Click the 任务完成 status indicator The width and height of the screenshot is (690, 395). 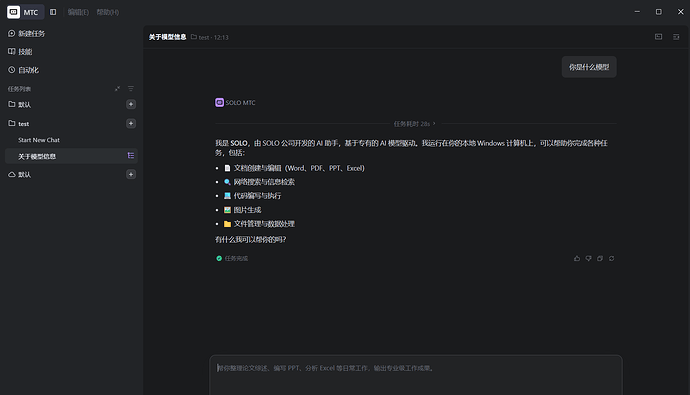[232, 259]
